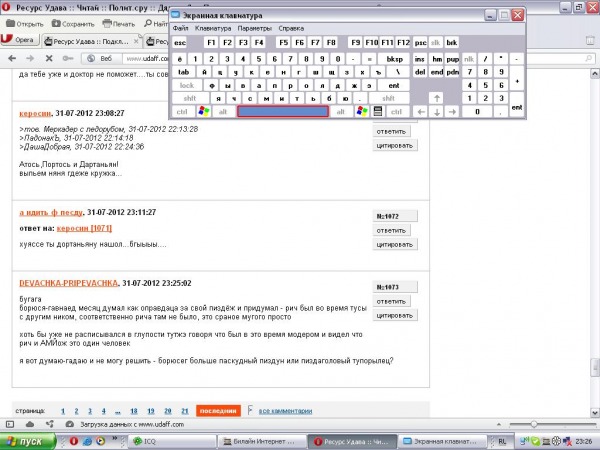Click the последнии page button

click(218, 411)
